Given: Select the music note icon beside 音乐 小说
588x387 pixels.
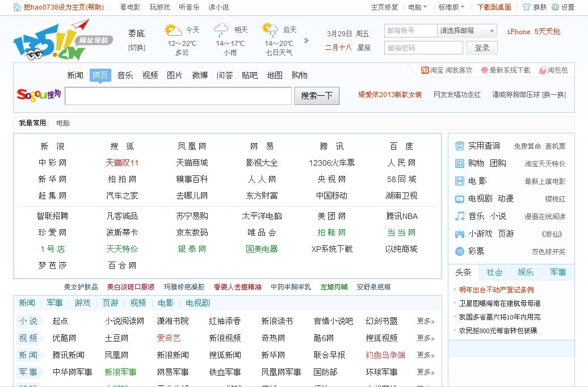Looking at the screenshot, I should [x=459, y=216].
